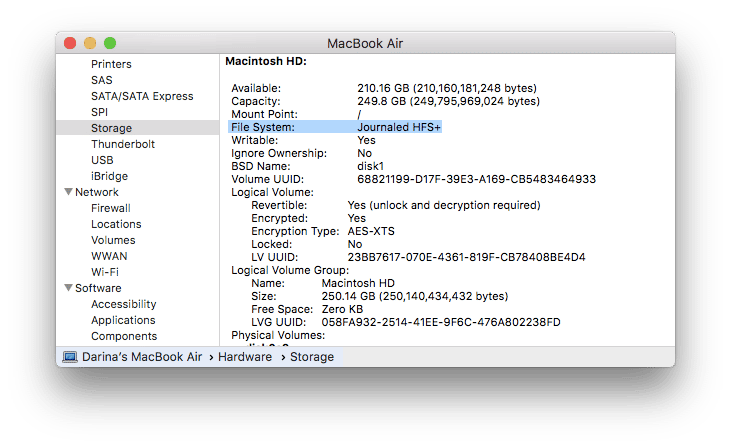Click the LV UUID value 23BB7617

coord(466,257)
